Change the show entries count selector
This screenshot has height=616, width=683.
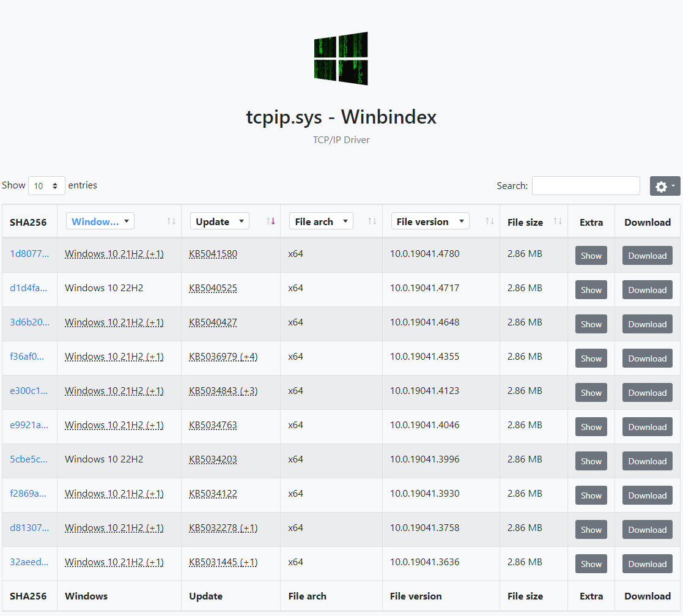click(46, 186)
